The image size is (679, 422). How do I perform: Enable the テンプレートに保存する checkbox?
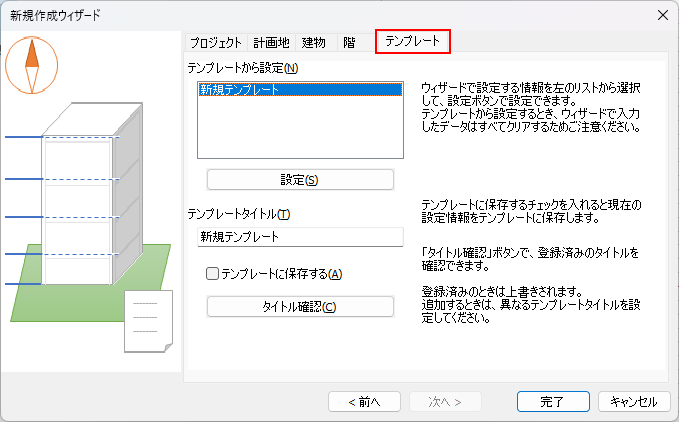click(x=212, y=274)
